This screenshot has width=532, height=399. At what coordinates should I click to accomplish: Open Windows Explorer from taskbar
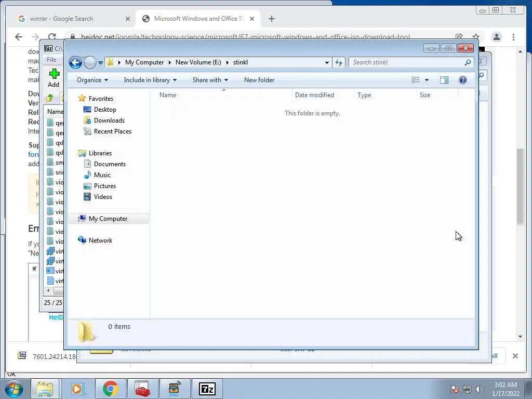point(45,389)
